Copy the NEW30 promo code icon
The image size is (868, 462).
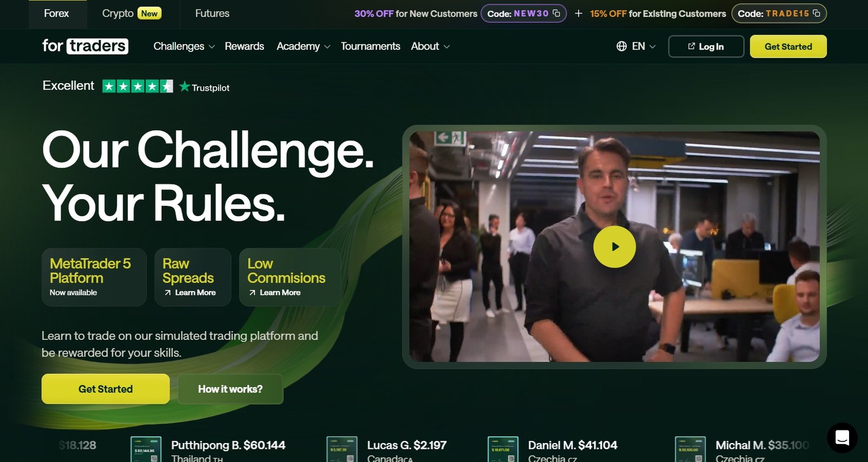(556, 13)
